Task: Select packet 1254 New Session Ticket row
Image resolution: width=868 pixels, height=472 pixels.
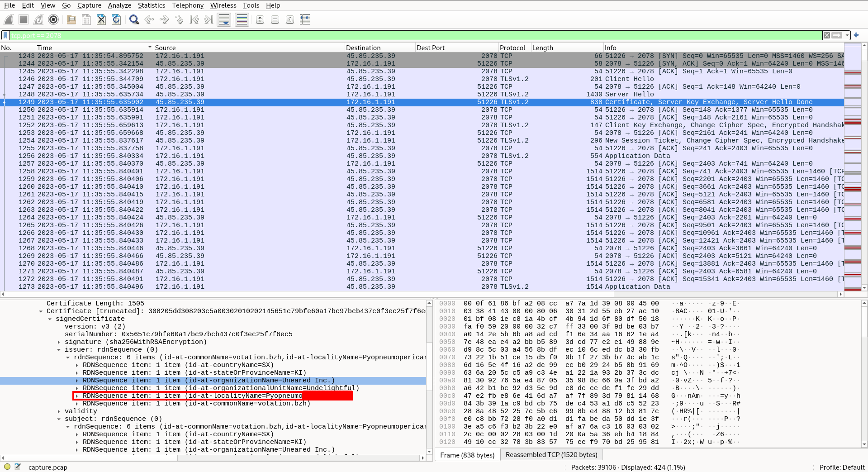Action: pos(422,141)
